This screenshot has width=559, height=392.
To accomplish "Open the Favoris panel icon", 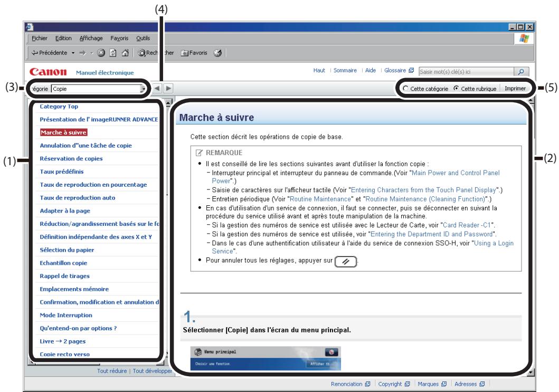I will coord(185,52).
